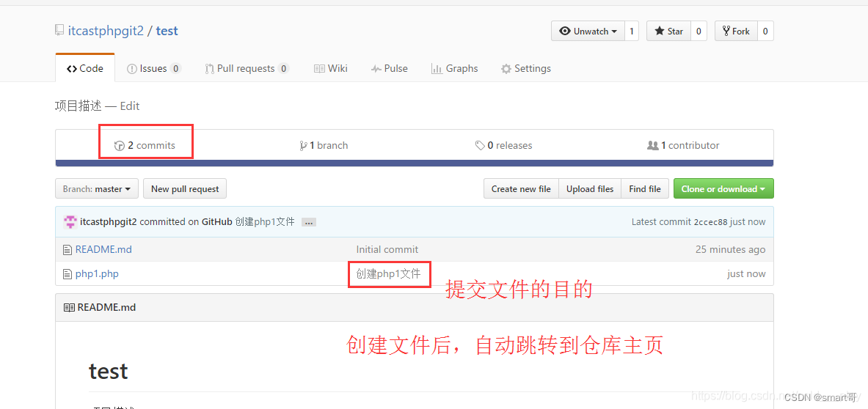The image size is (868, 409).
Task: Click the fork icon in the Fork button
Action: point(726,32)
